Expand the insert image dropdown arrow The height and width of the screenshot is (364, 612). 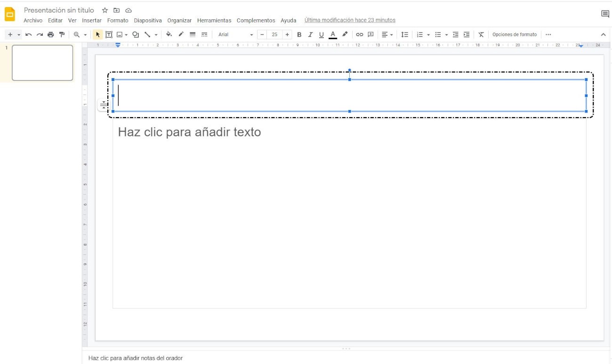click(x=126, y=35)
